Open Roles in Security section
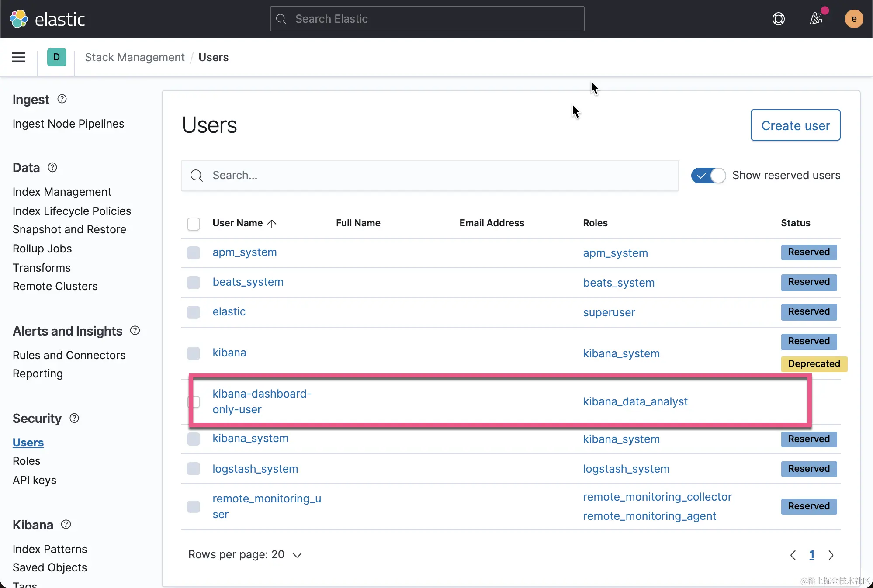This screenshot has height=588, width=873. (x=26, y=461)
